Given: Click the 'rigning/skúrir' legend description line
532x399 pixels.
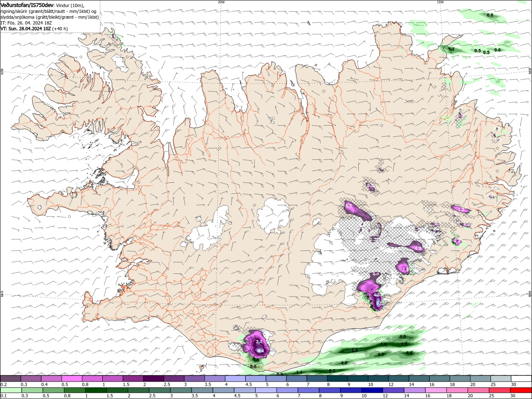Looking at the screenshot, I should pyautogui.click(x=48, y=11).
